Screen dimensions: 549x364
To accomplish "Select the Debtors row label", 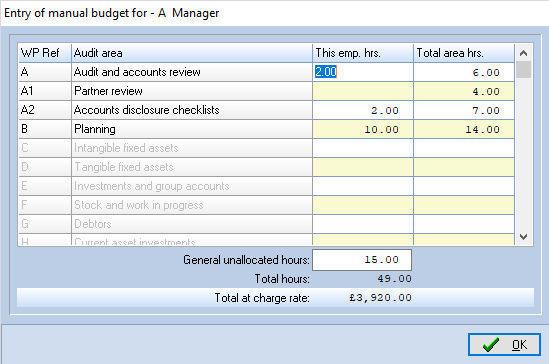I will pyautogui.click(x=192, y=224).
